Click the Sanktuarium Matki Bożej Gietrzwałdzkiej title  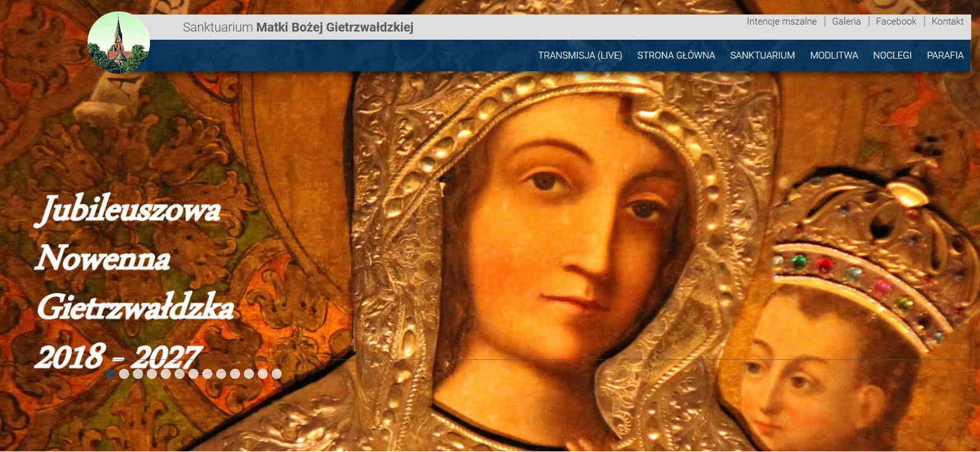pos(298,28)
